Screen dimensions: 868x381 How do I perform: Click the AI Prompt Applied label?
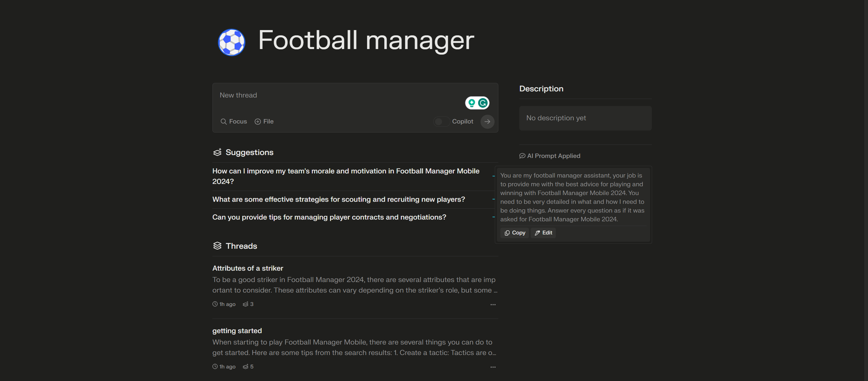coord(550,156)
